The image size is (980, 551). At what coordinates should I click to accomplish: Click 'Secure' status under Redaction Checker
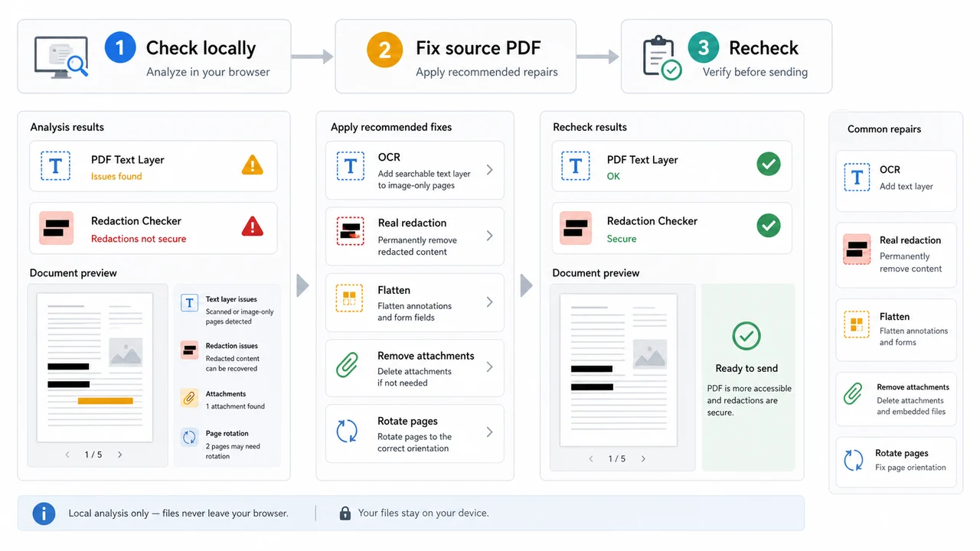(x=622, y=239)
